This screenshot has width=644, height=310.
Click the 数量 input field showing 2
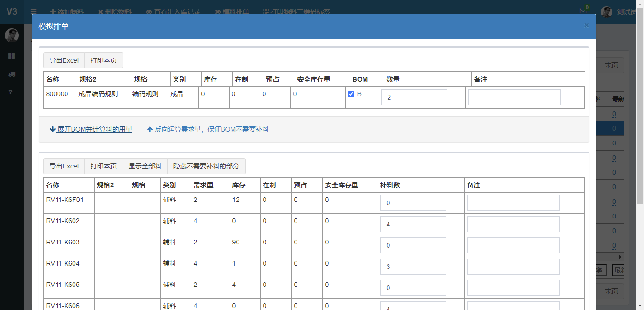coord(414,97)
